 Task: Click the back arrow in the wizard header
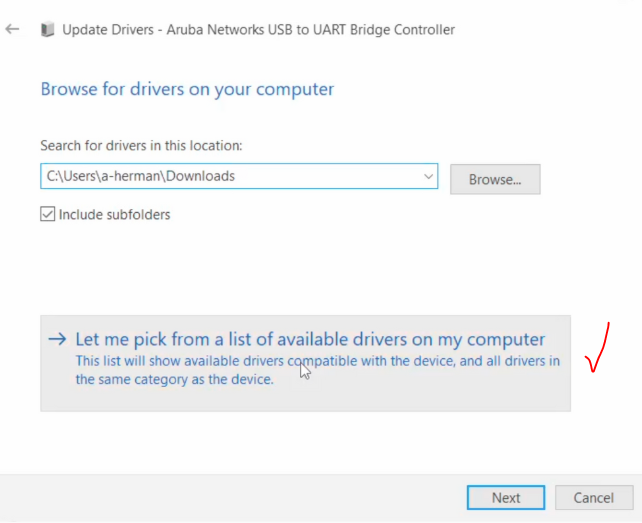(x=13, y=29)
